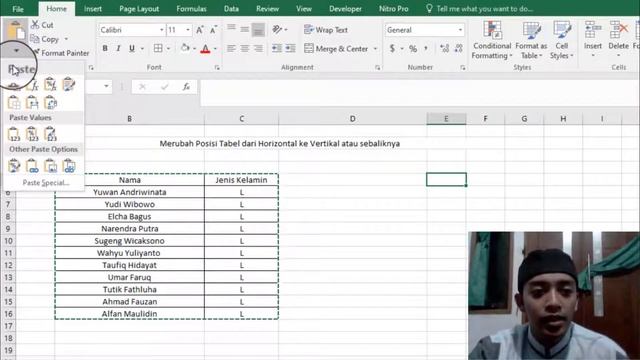Click Accounting Number Format dollar button
This screenshot has height=360, width=640.
point(392,49)
